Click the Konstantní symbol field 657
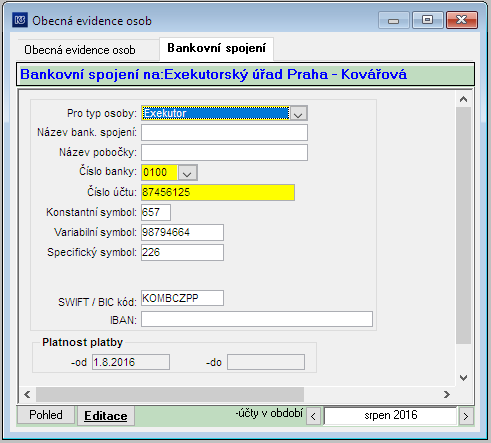 [156, 212]
